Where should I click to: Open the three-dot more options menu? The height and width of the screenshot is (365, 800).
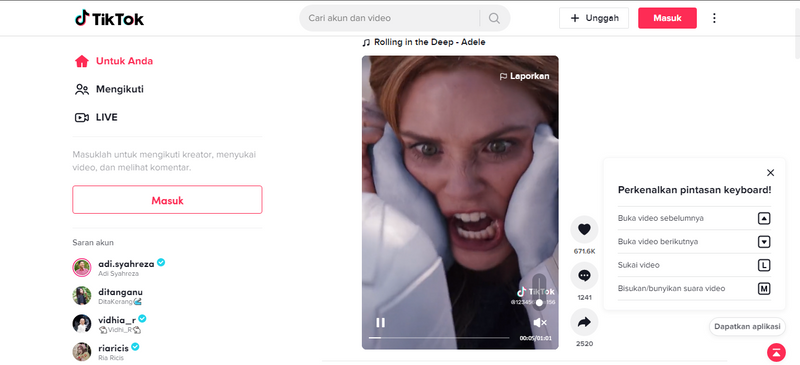click(x=714, y=18)
